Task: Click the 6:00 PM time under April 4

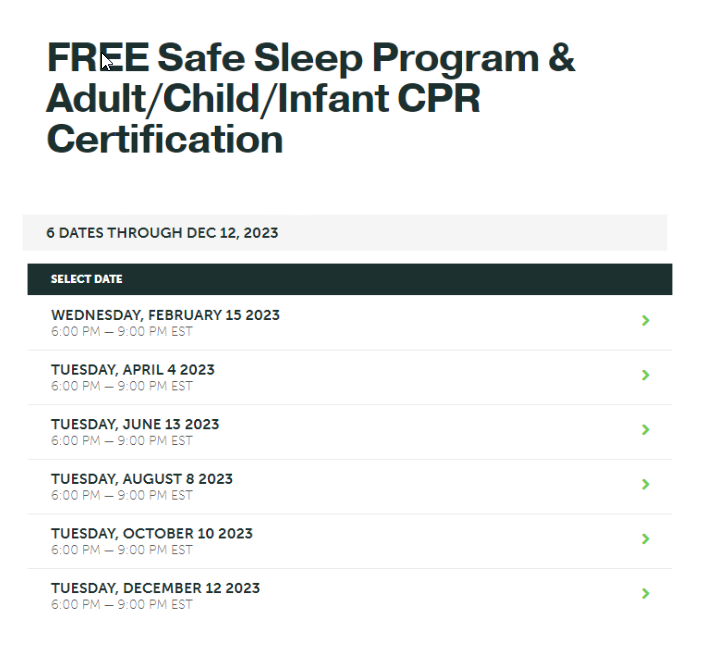Action: click(x=76, y=386)
